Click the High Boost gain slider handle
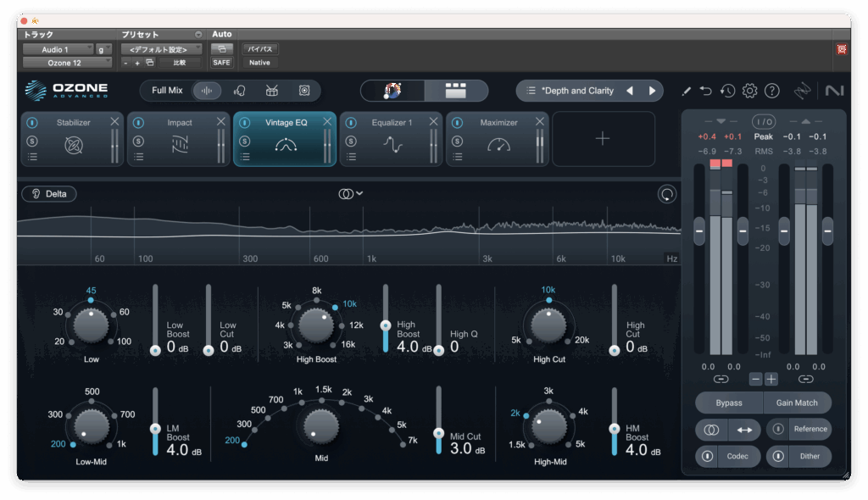The height and width of the screenshot is (500, 868). 386,325
